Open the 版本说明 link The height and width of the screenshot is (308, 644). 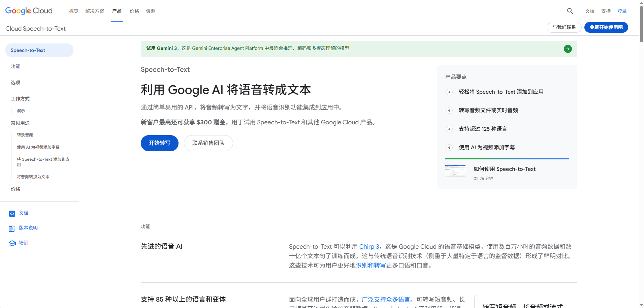click(x=28, y=228)
